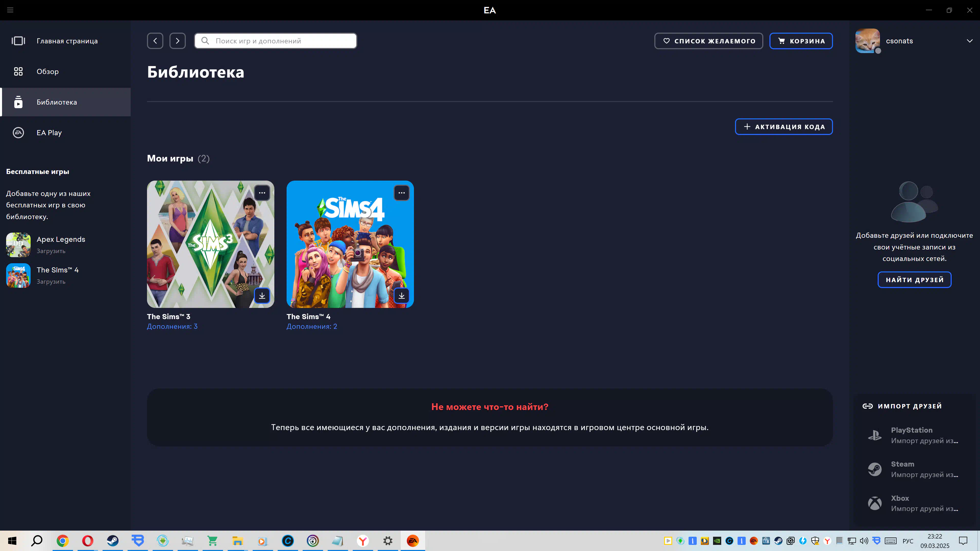Open Yandex Browser from taskbar

pos(363,541)
